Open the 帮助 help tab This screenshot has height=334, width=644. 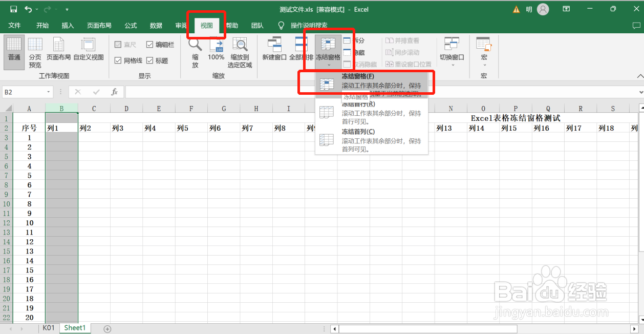[x=232, y=26]
